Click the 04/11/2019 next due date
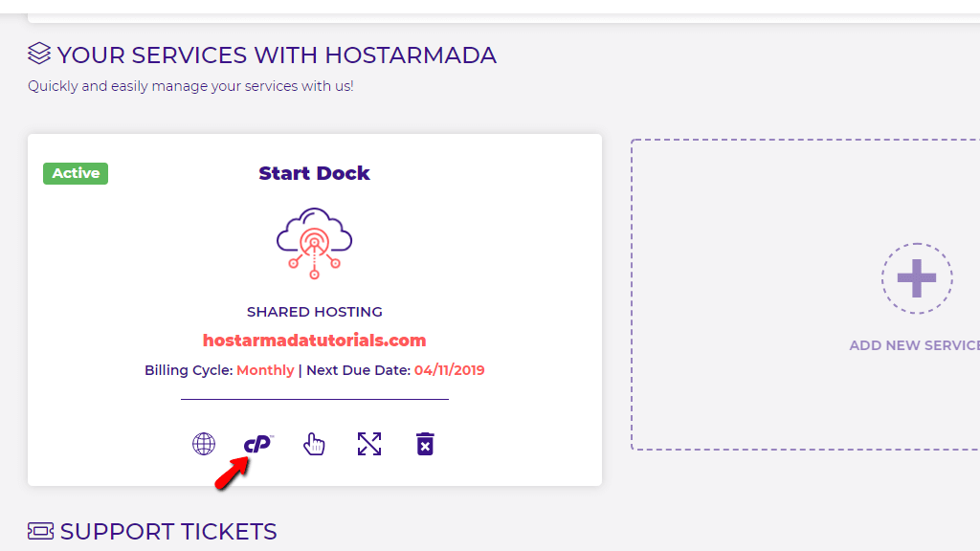Viewport: 980px width, 551px height. pos(449,370)
